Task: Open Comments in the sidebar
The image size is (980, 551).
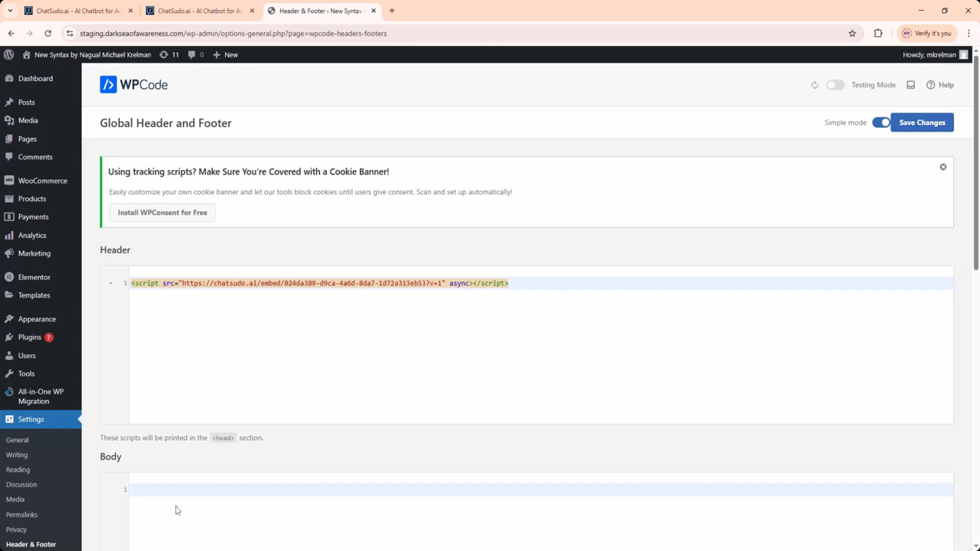Action: 35,157
